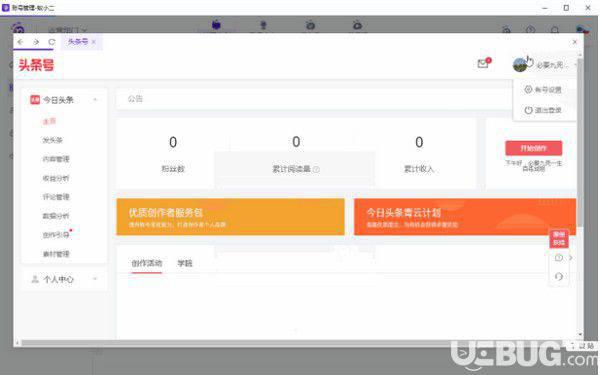The image size is (600, 375).
Task: Click the 公告 announcement bar
Action: tap(314, 99)
